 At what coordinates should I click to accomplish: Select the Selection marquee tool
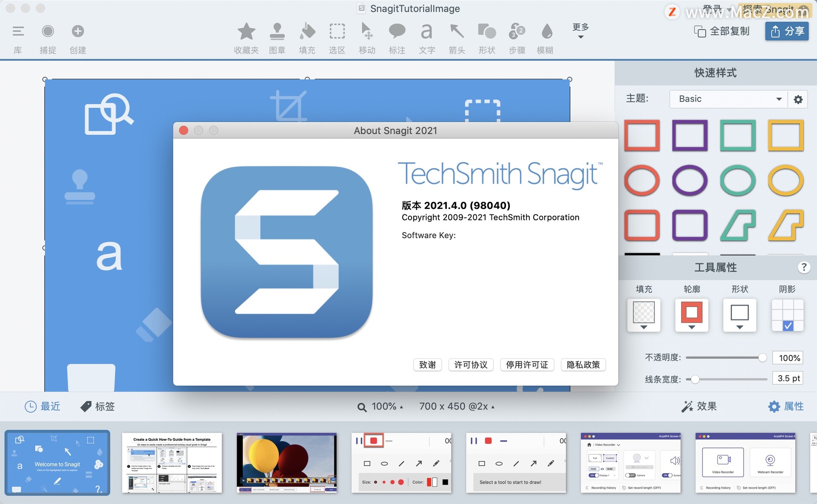[337, 31]
